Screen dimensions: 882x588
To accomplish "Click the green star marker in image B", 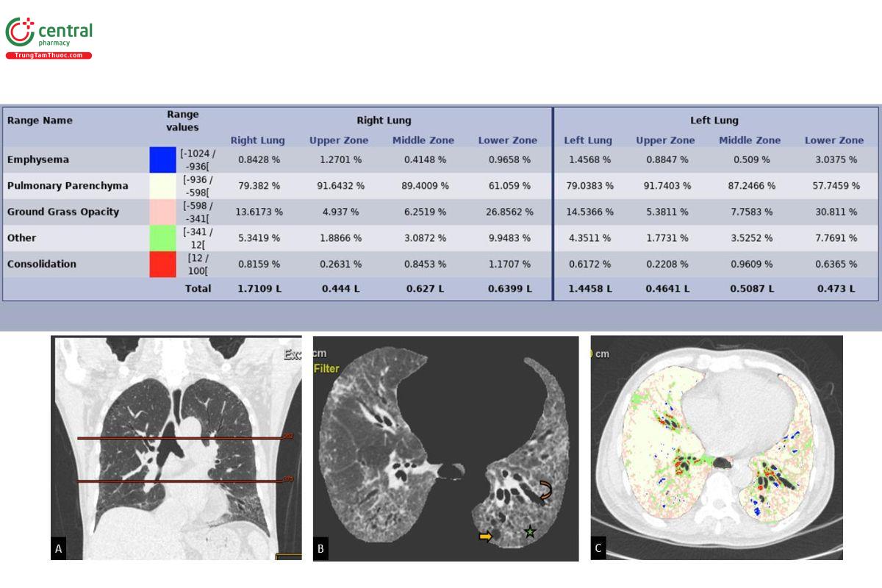I will coord(529,531).
